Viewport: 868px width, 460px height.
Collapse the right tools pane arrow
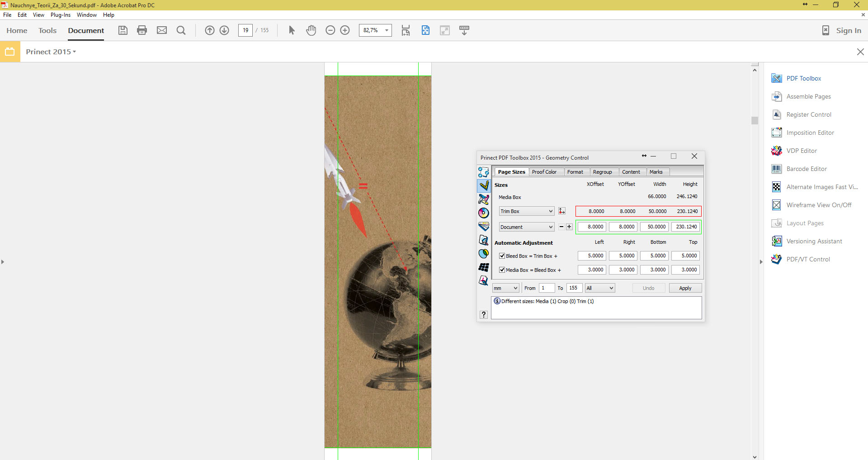coord(761,262)
